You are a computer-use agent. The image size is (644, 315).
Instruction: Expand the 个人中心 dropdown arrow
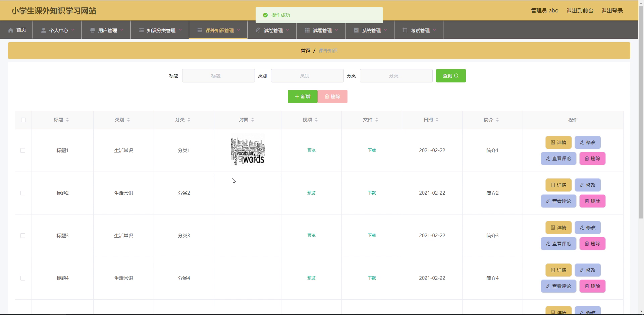(73, 30)
